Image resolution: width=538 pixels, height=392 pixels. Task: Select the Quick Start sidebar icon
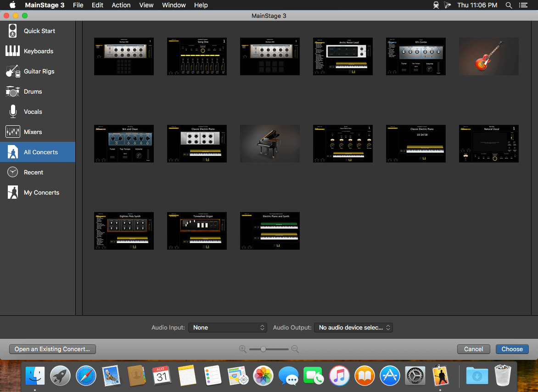(13, 31)
